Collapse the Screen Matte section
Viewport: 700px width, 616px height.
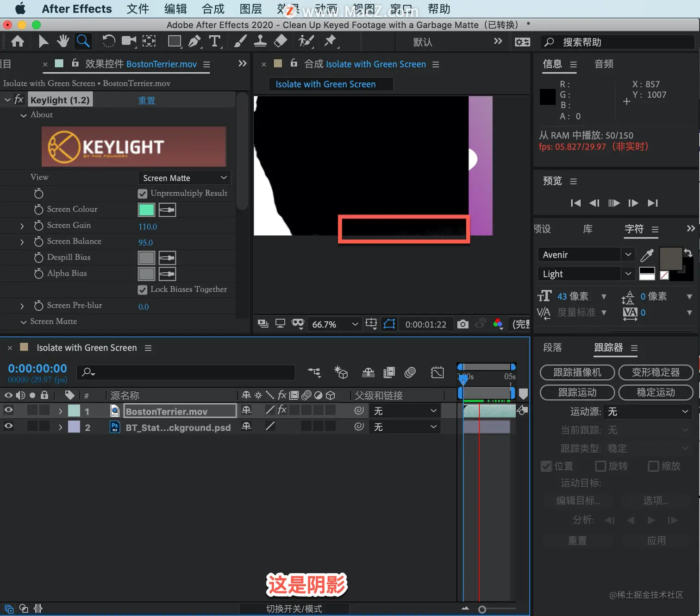pyautogui.click(x=24, y=322)
